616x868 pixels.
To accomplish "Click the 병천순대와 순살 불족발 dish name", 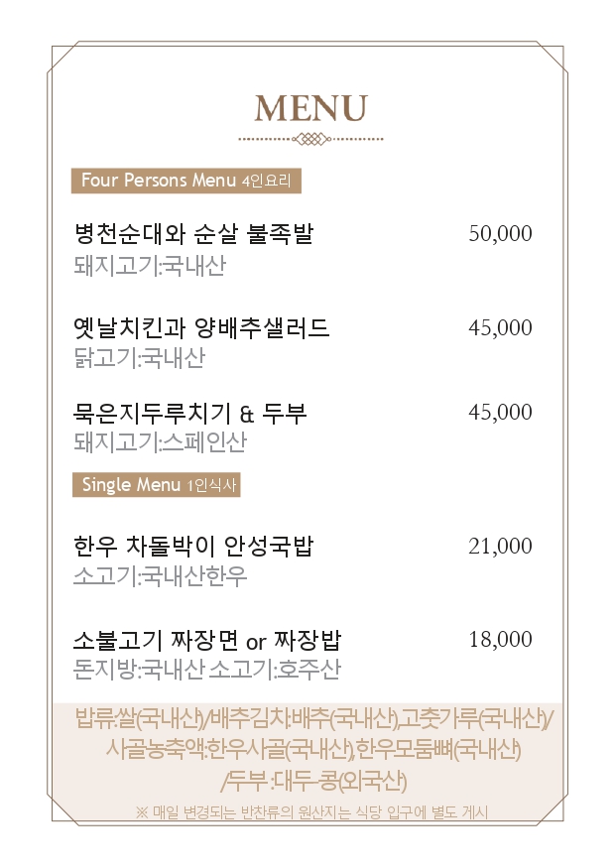I will click(x=193, y=234).
